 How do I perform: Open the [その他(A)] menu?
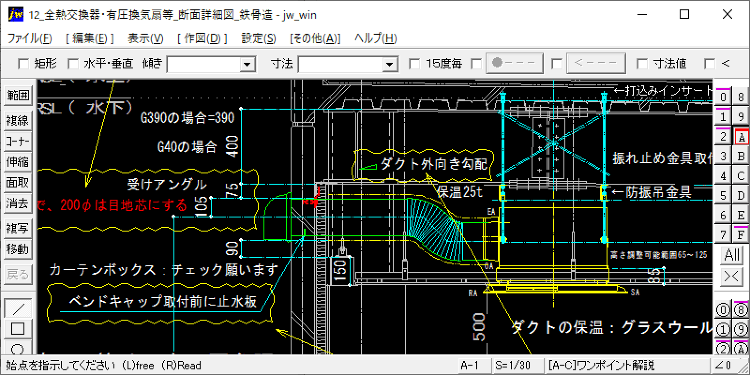point(315,39)
